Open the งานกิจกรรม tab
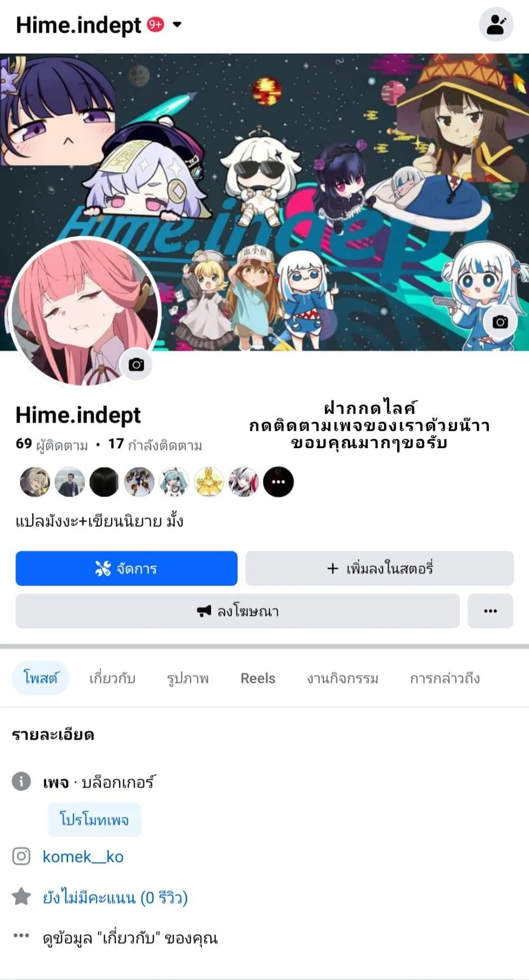The width and height of the screenshot is (529, 980). 343,678
